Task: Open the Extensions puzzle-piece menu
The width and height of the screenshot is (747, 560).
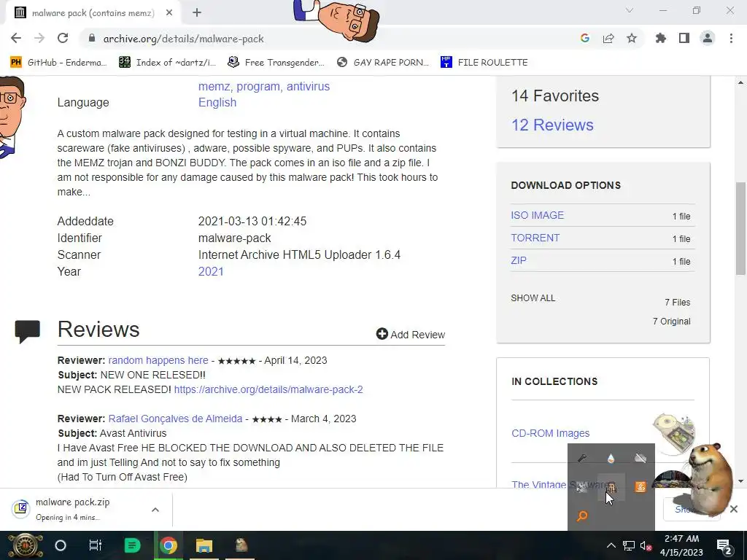Action: pos(661,38)
